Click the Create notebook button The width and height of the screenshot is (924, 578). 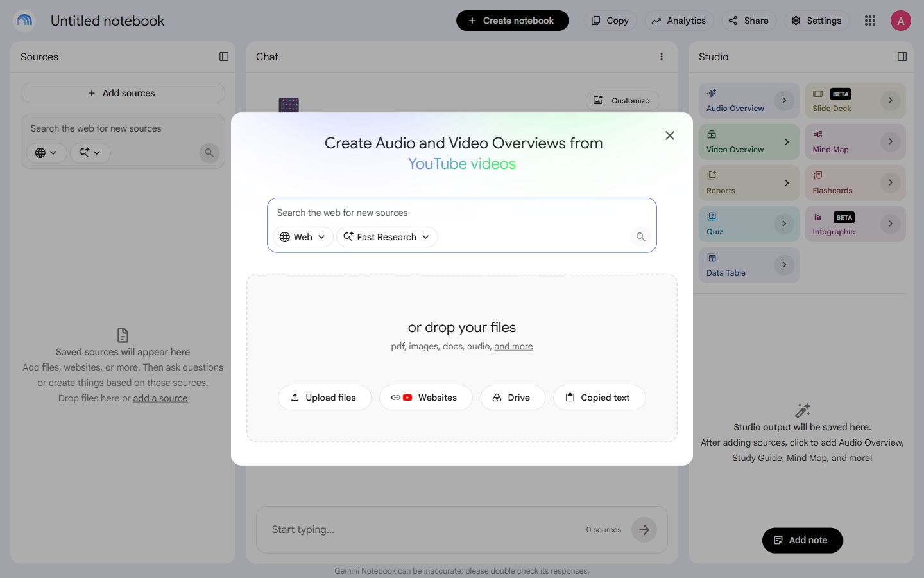(x=512, y=21)
